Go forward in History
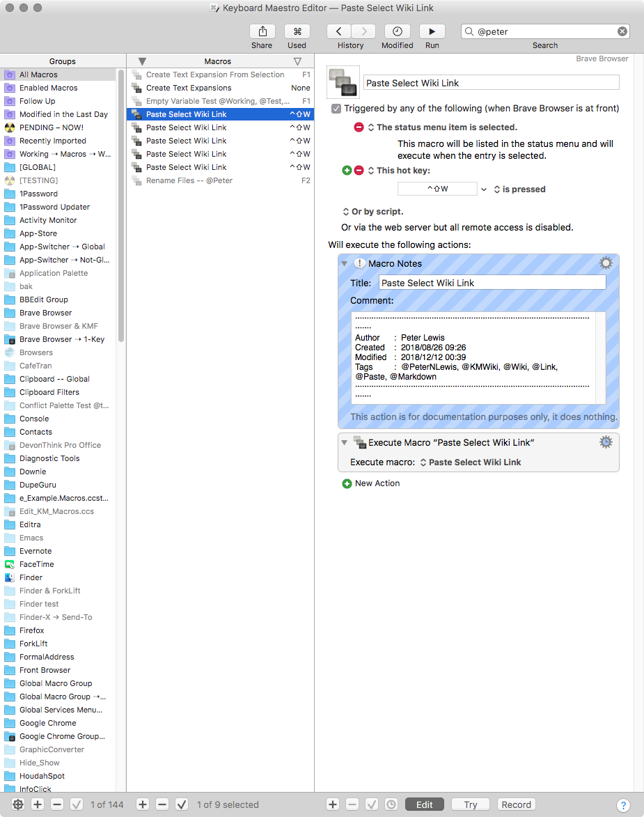This screenshot has height=817, width=644. tap(363, 31)
